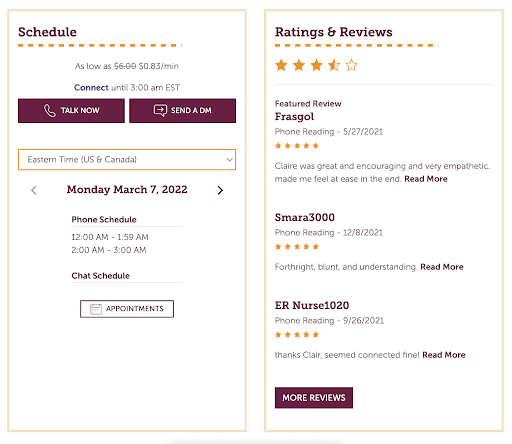Click the calendar icon on Appointments button

96,309
